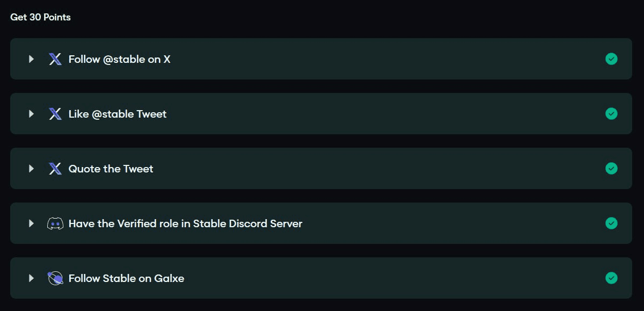Click green checkmark on Like @stable Tweet
This screenshot has width=644, height=311.
coord(612,113)
